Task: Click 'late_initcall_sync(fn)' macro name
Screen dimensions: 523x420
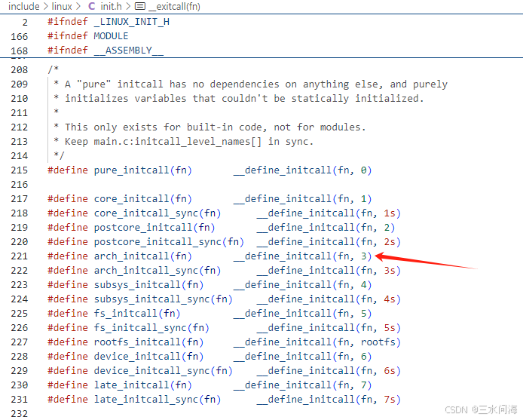Action: [x=158, y=400]
